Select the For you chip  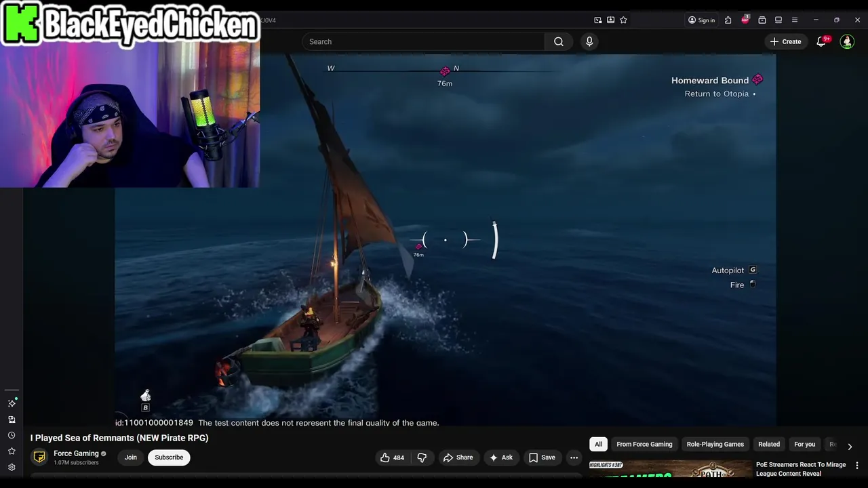805,445
